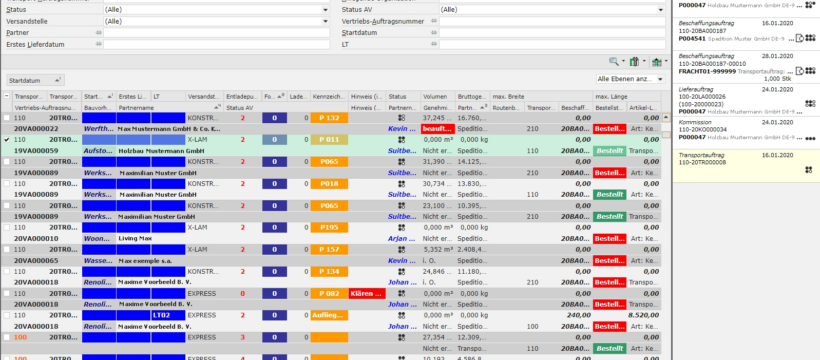820x360 pixels.
Task: Tick the checkbox of the P 082 row
Action: [x=6, y=294]
